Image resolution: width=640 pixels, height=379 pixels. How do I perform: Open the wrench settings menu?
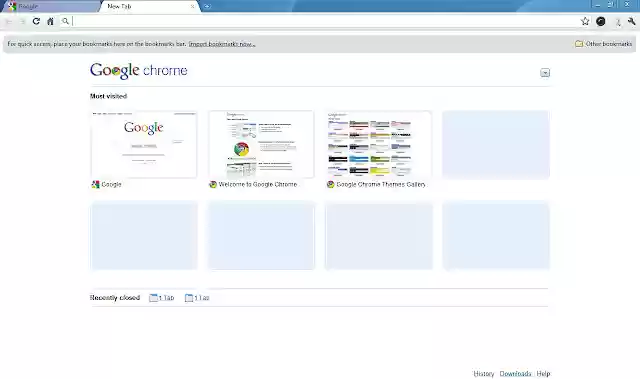coord(632,22)
